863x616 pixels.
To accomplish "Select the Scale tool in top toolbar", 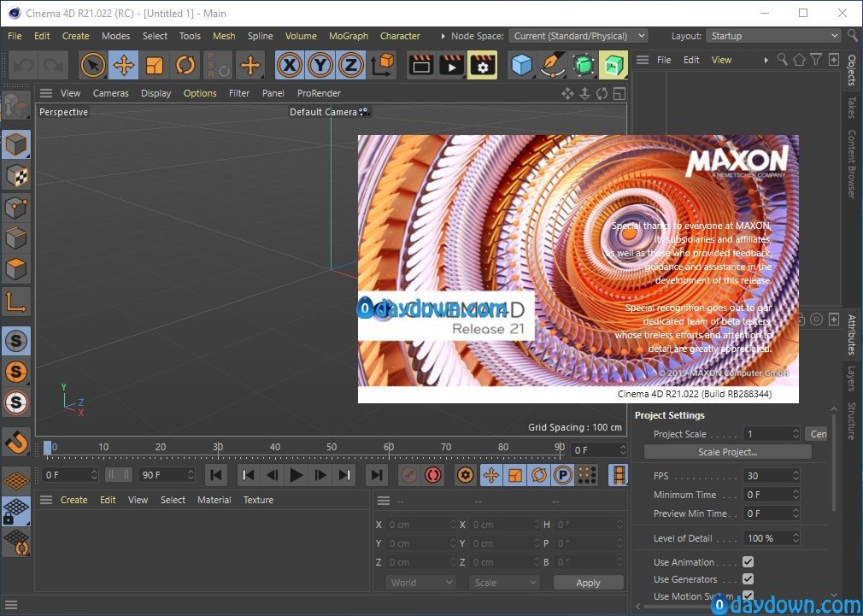I will tap(155, 65).
